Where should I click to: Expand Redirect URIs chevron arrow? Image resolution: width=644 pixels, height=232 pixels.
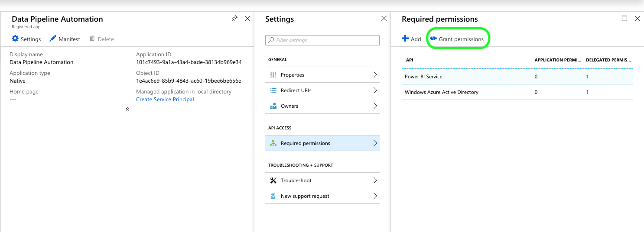[x=375, y=90]
